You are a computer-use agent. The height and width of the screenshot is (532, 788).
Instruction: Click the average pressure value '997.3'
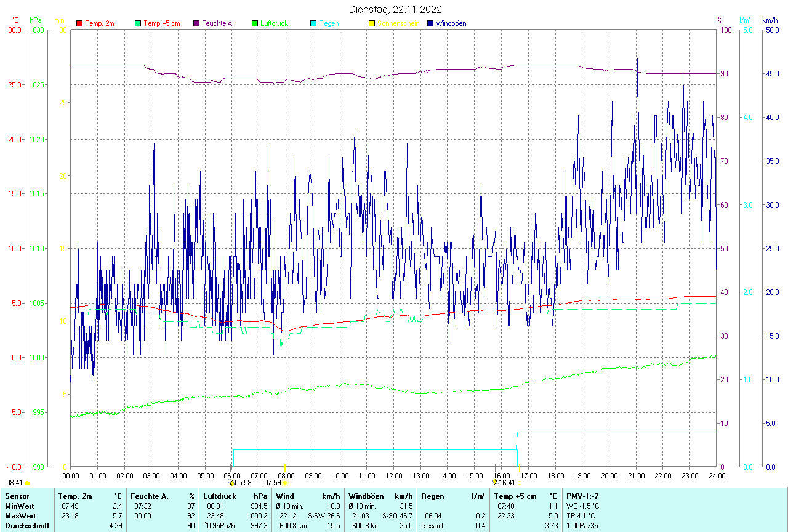pos(258,526)
